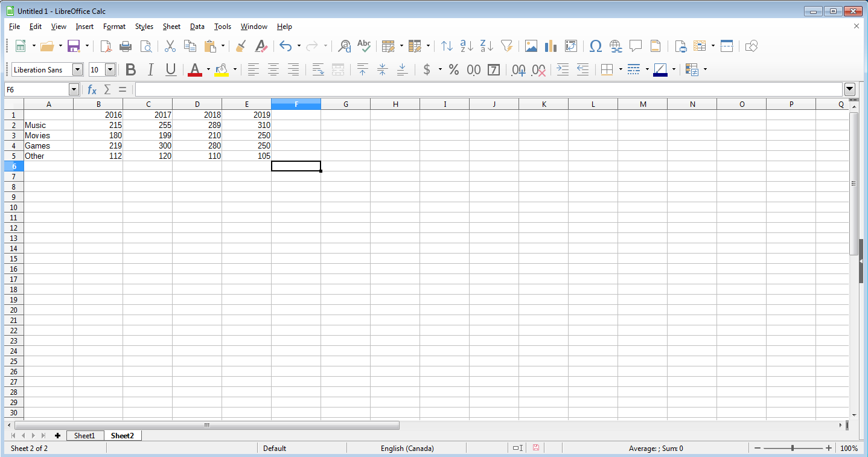Screen dimensions: 868x457
Task: Export the spreadsheet as PDF
Action: point(106,46)
